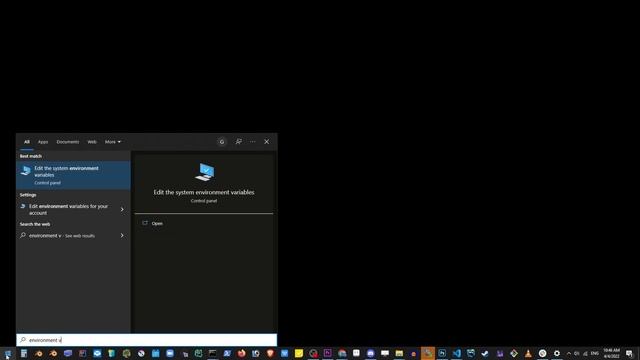Click the preview title Edit the system environment variables
This screenshot has height=360, width=640.
(x=204, y=192)
